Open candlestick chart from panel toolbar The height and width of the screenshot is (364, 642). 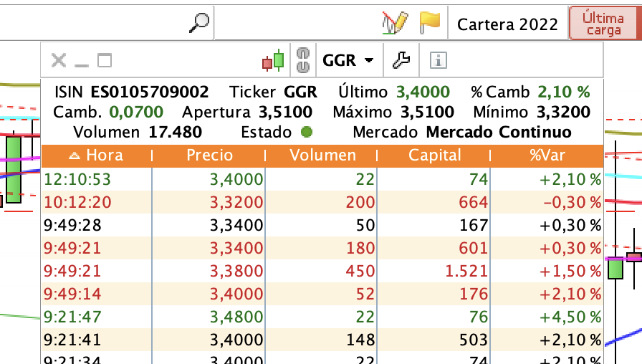(x=273, y=61)
